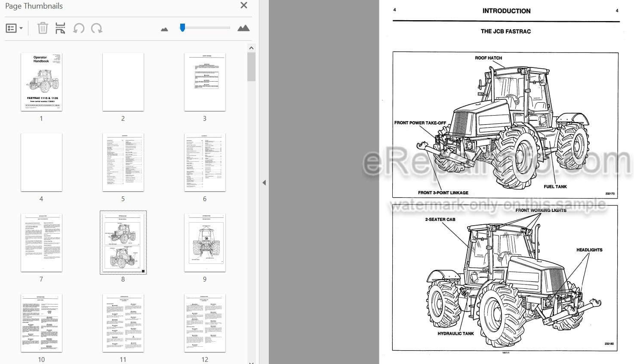This screenshot has width=634, height=364.
Task: Delete selected page with trash icon
Action: (43, 28)
